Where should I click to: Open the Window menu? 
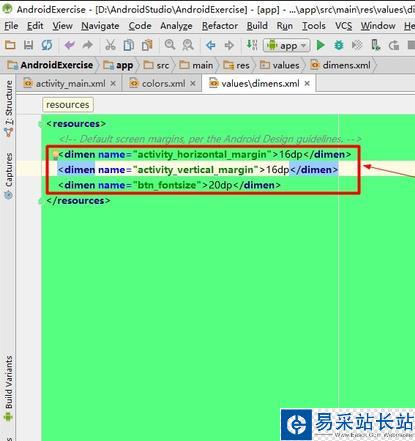coord(378,26)
